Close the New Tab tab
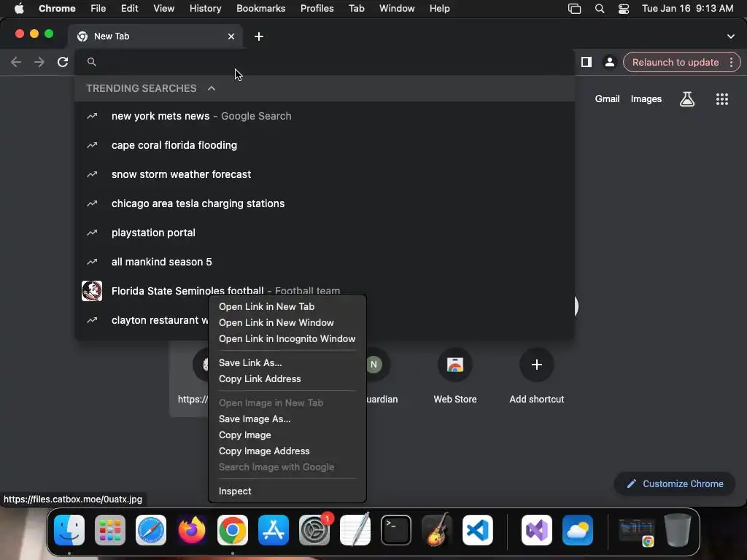 [231, 36]
